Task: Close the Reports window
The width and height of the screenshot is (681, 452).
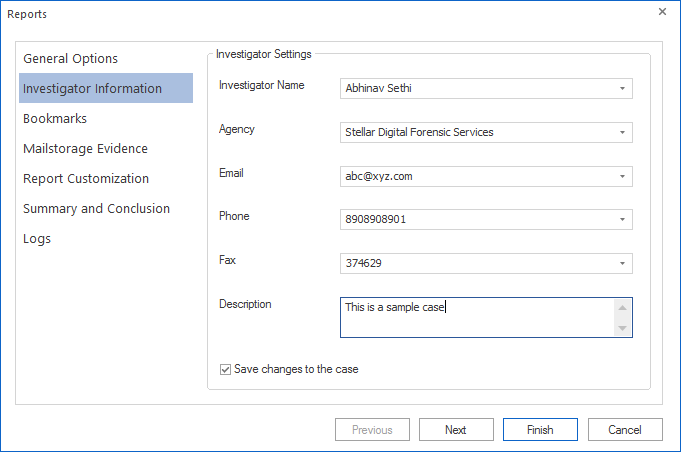Action: click(x=662, y=12)
